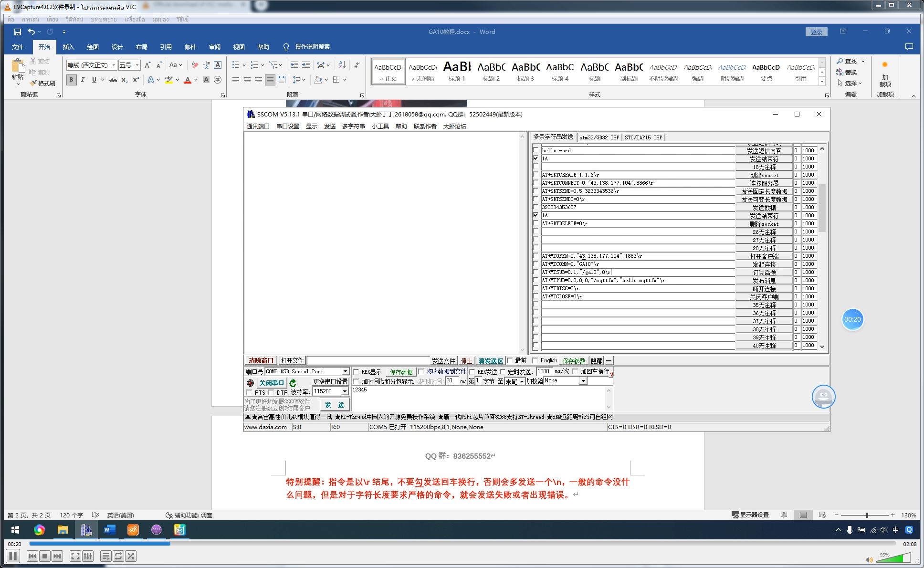Open Chrome from the Windows taskbar
The width and height of the screenshot is (924, 568).
pyautogui.click(x=39, y=530)
